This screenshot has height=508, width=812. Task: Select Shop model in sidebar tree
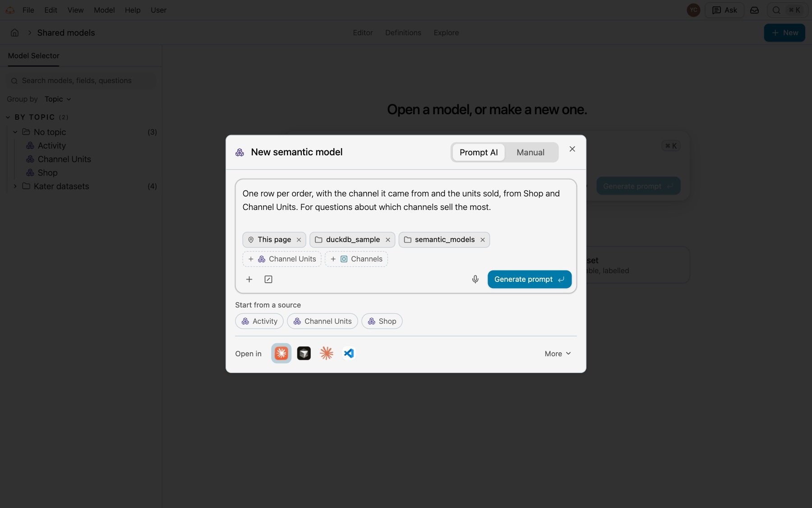[x=47, y=172]
